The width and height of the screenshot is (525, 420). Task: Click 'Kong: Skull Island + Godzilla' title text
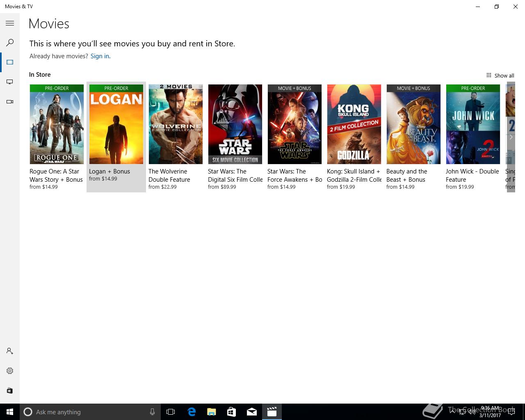354,176
